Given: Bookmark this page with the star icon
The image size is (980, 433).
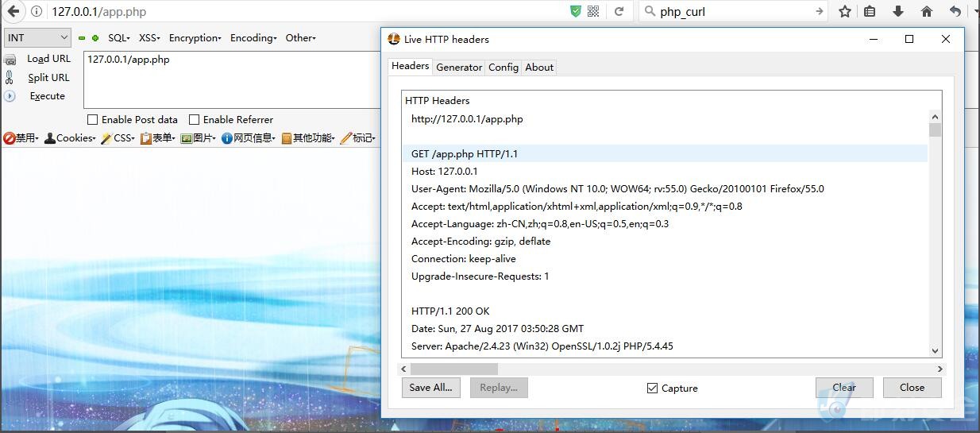Looking at the screenshot, I should pyautogui.click(x=845, y=11).
